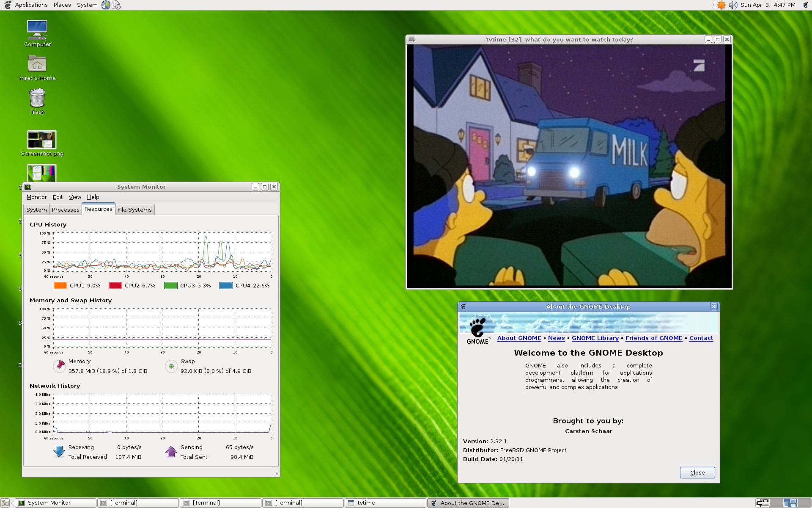812x508 pixels.
Task: Open the News link
Action: 556,338
